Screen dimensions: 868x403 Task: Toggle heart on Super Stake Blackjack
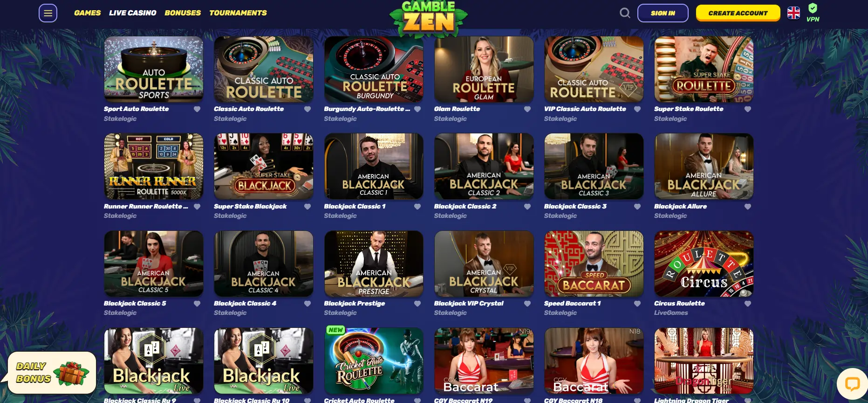(x=308, y=207)
